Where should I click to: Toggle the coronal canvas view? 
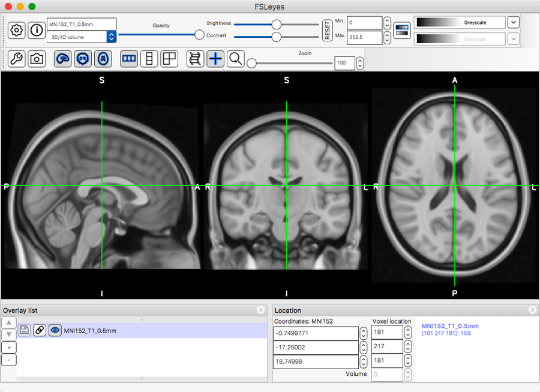tap(83, 59)
